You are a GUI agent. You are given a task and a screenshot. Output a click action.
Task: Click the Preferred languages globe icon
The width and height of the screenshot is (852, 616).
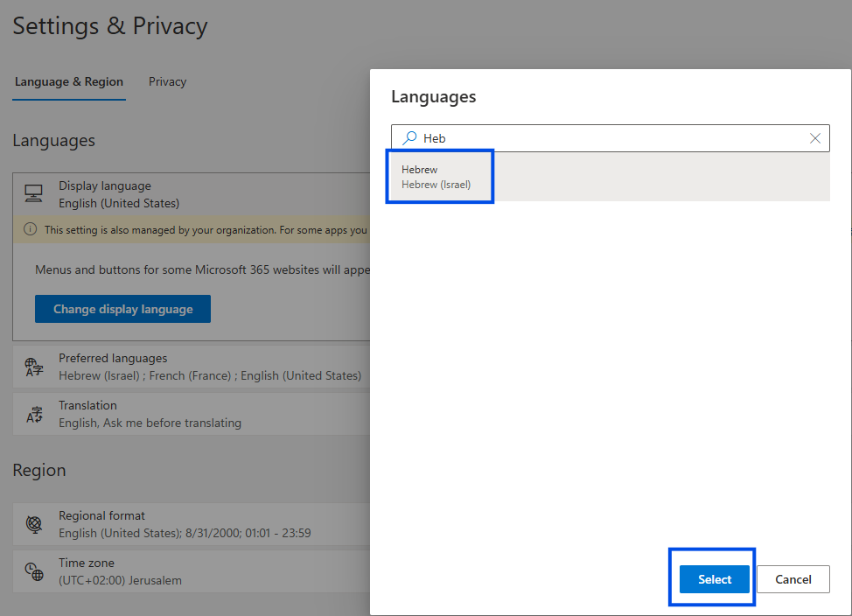[x=34, y=367]
